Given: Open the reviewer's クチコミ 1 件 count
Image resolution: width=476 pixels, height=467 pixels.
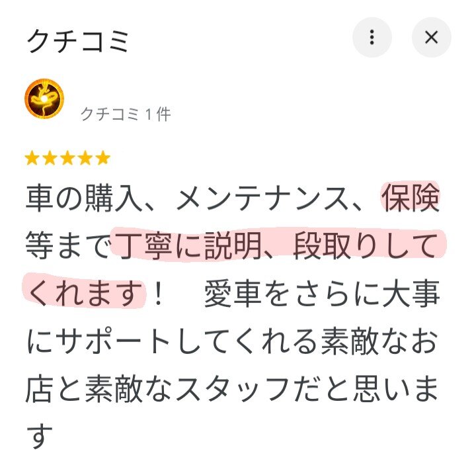Looking at the screenshot, I should click(x=126, y=114).
